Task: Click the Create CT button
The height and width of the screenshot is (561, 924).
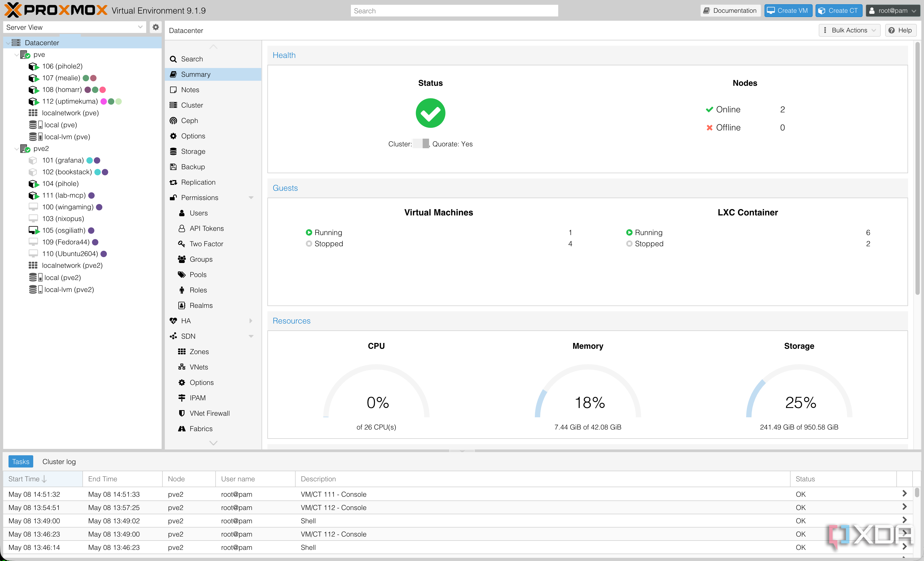Action: [839, 11]
